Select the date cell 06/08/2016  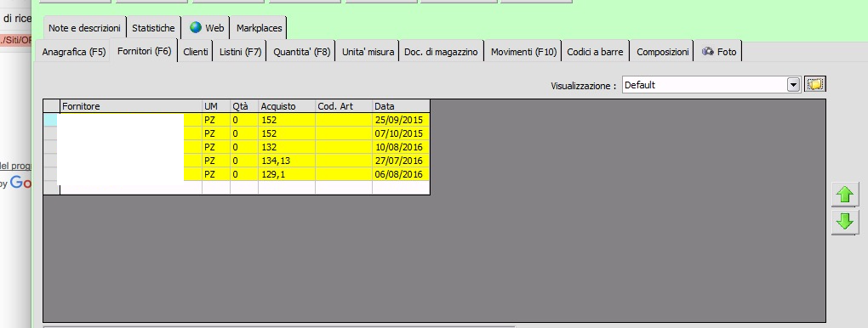point(401,174)
